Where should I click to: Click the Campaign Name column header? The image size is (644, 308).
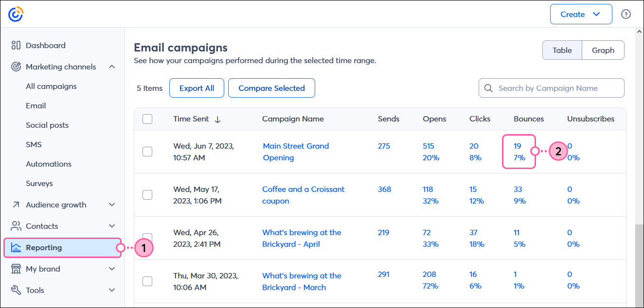coord(293,119)
